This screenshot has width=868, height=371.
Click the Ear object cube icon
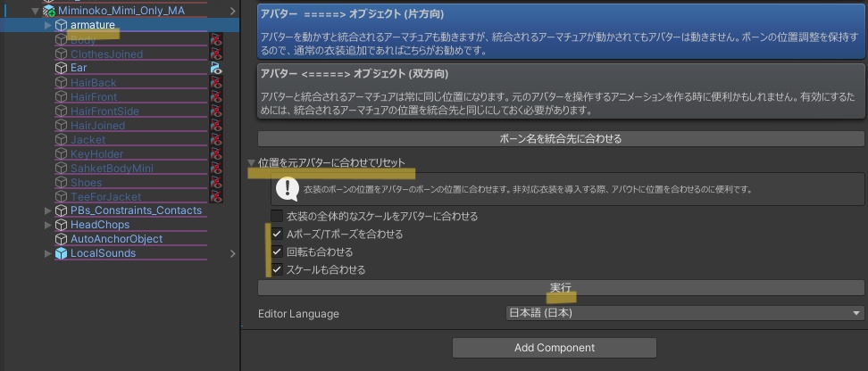click(61, 68)
